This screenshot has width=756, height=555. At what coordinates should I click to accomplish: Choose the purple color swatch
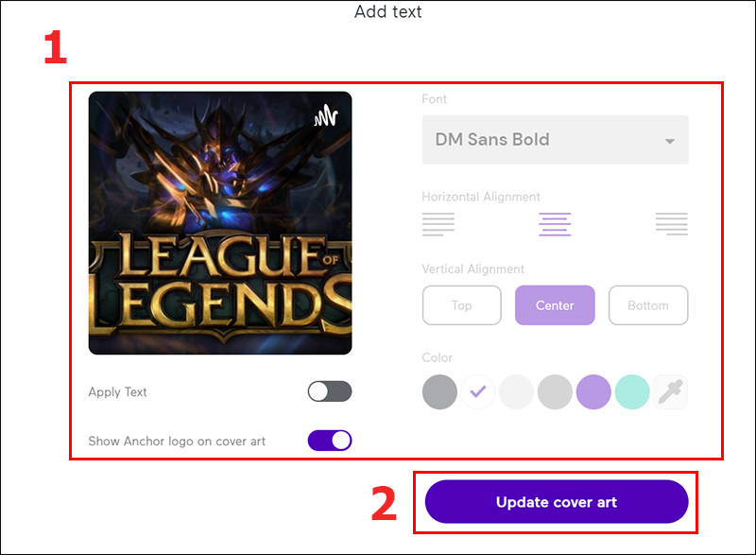click(x=593, y=392)
